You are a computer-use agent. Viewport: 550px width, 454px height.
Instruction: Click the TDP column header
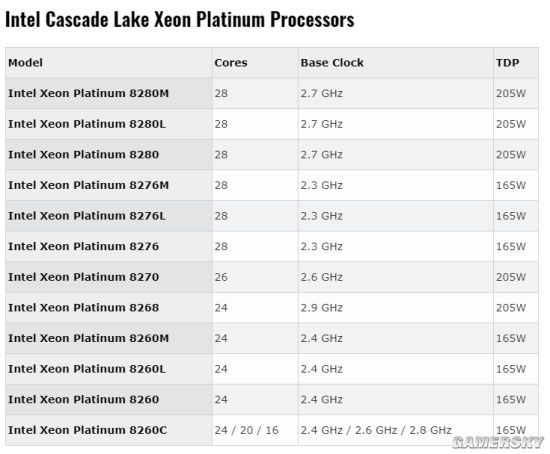[507, 63]
